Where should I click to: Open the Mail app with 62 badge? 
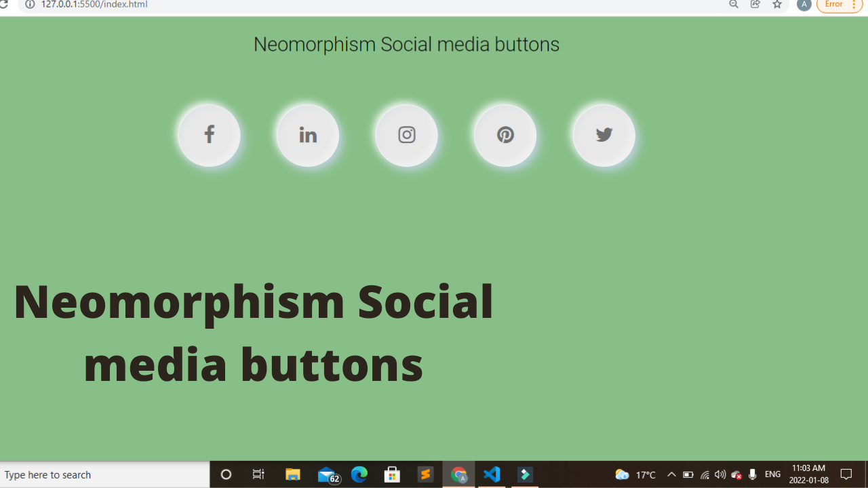[328, 475]
